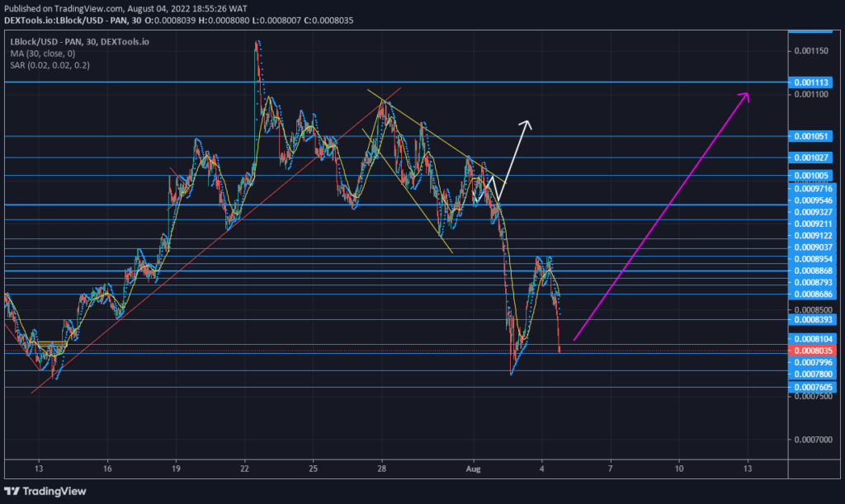
Task: Click the '22' date on the time axis
Action: point(244,469)
